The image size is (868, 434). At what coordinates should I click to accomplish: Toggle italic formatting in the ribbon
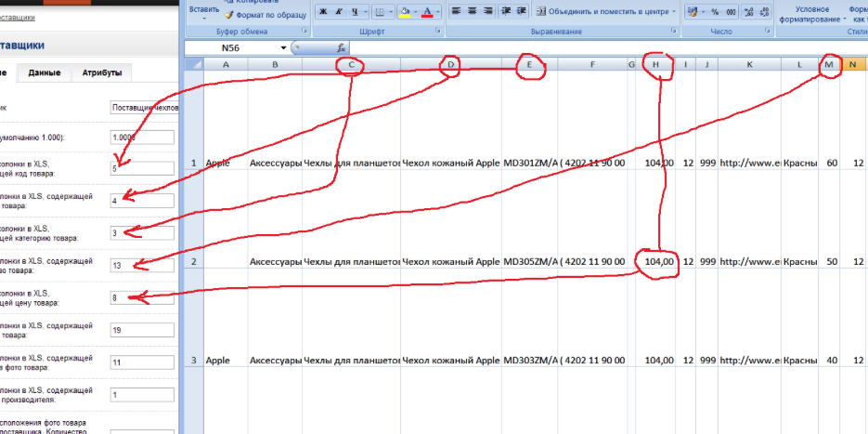click(x=341, y=12)
